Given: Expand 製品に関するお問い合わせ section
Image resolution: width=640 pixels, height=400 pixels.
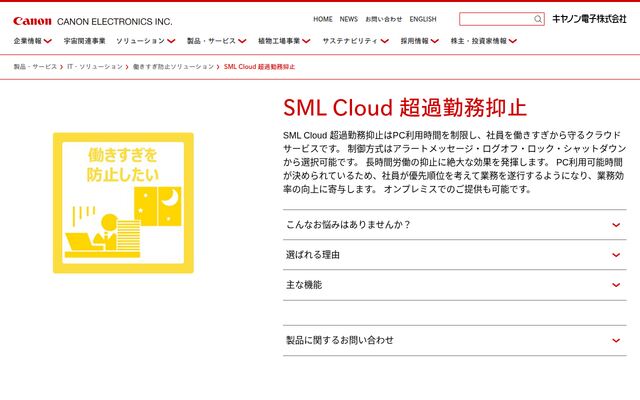Looking at the screenshot, I should click(455, 340).
